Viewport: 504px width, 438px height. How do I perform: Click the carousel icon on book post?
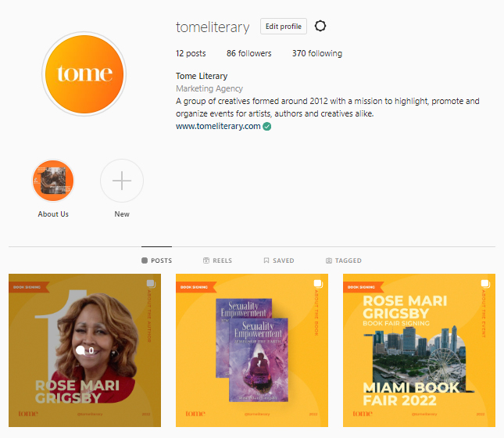click(318, 283)
